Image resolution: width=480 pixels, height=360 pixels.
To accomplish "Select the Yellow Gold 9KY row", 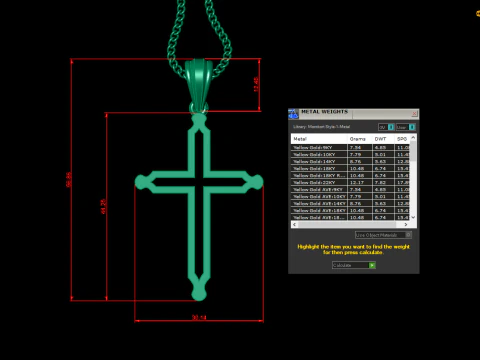I will click(x=351, y=147).
